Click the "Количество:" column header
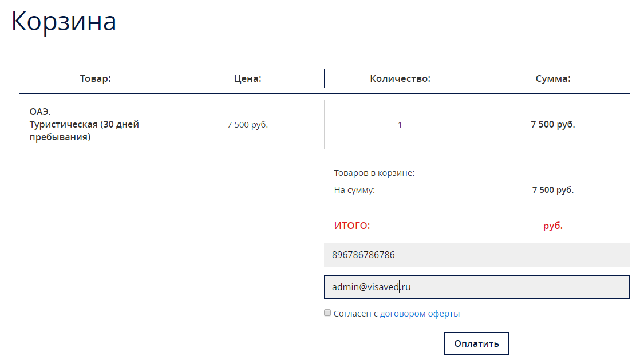 pyautogui.click(x=400, y=79)
